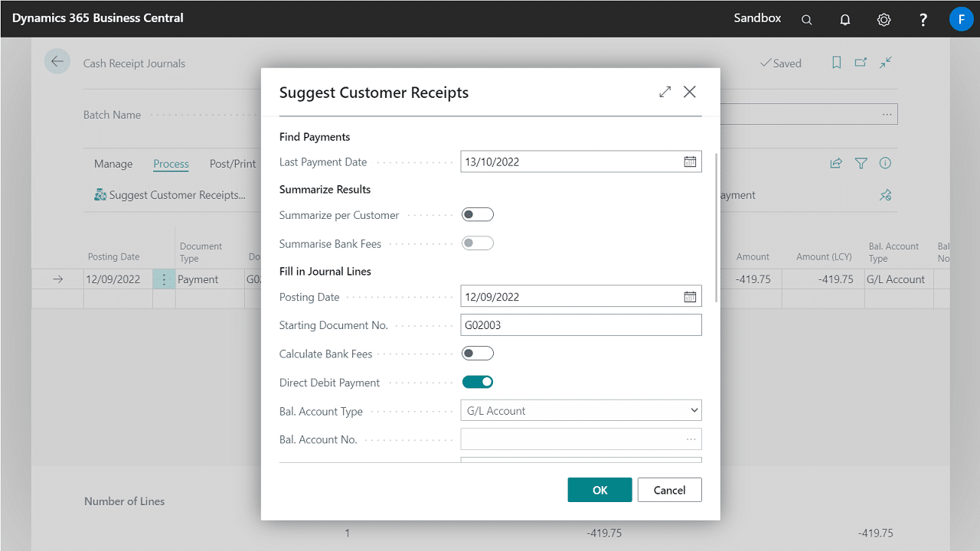Expand the dialog to full screen
This screenshot has height=551, width=980.
click(x=665, y=92)
